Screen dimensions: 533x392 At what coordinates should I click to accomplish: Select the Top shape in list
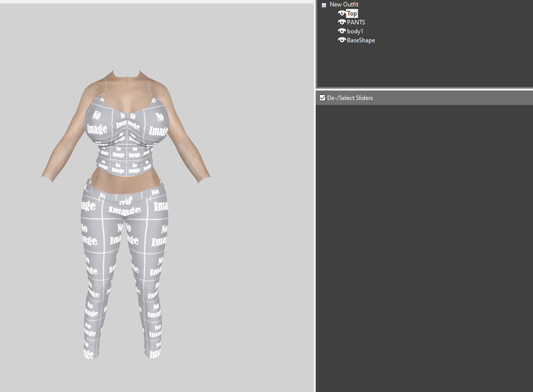(352, 13)
